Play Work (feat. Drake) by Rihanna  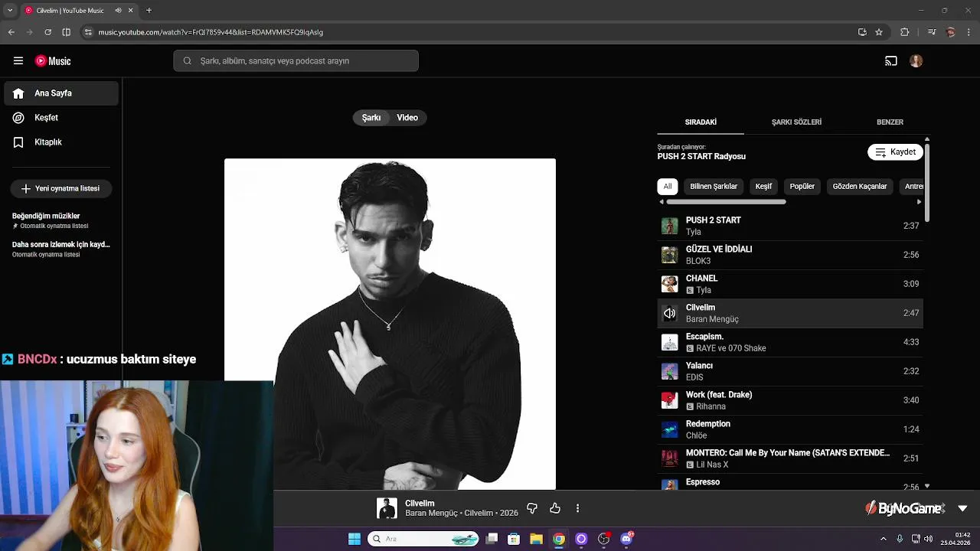[x=790, y=400]
